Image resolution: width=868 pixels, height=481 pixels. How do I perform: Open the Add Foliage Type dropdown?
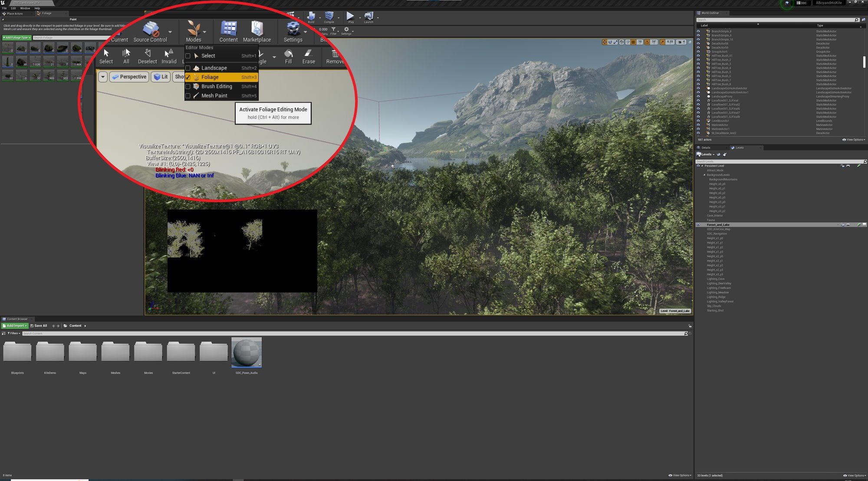[17, 38]
